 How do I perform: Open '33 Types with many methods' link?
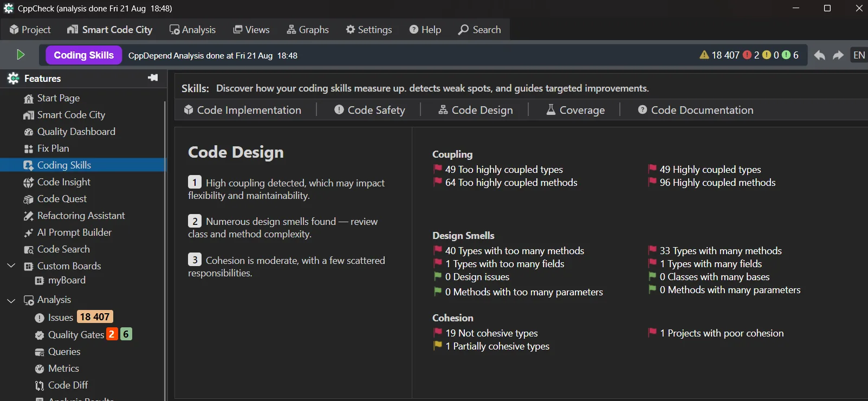point(721,251)
